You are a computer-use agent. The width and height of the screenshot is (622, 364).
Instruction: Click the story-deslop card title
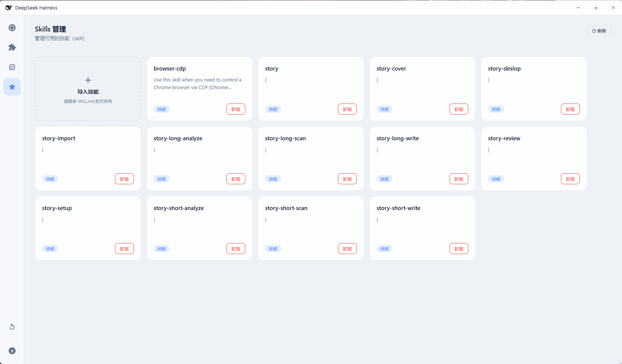(x=504, y=69)
